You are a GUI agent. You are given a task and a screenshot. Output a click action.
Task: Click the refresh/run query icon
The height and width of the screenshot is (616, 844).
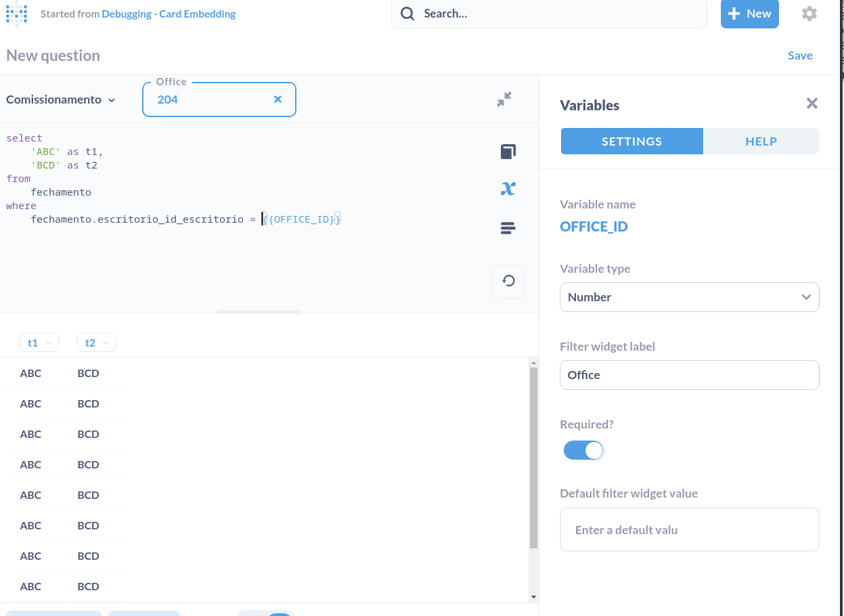point(508,281)
